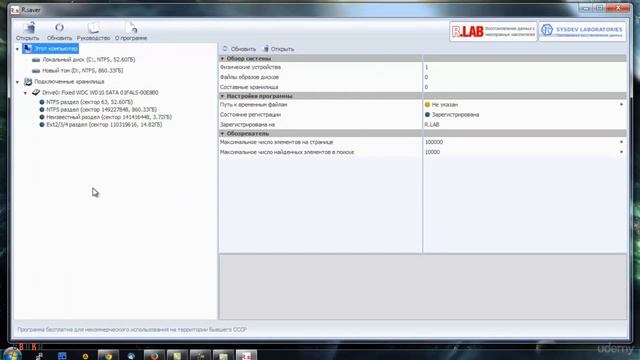
Task: Click the Файлы образов дисков row
Action: tap(422, 77)
